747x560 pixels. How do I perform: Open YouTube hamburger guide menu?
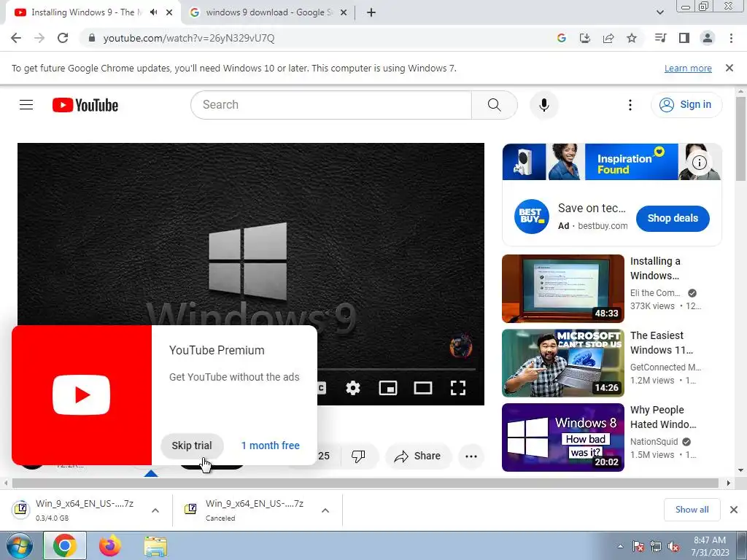26,105
